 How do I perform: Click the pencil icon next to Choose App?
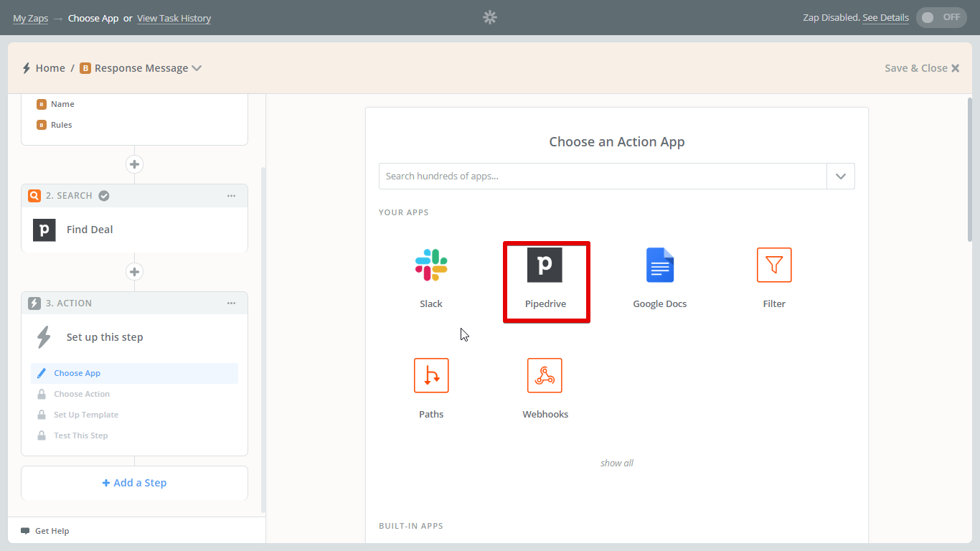click(42, 373)
